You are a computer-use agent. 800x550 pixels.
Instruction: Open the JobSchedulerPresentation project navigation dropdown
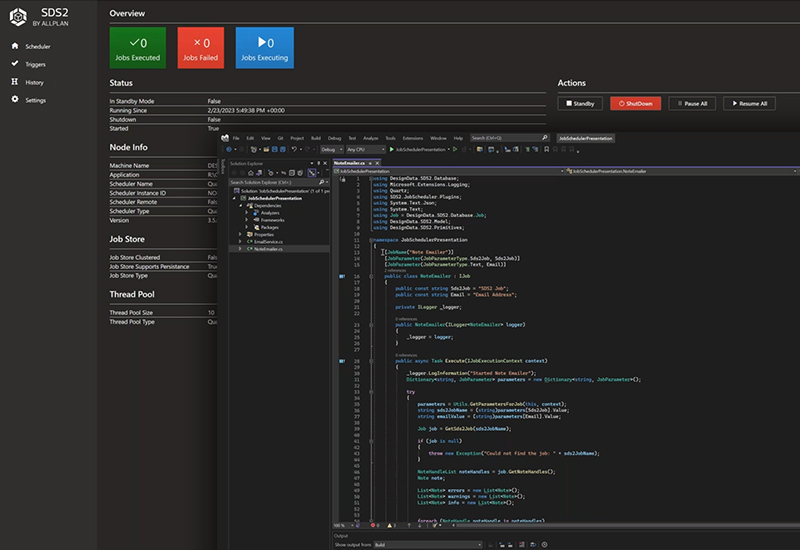click(x=448, y=171)
